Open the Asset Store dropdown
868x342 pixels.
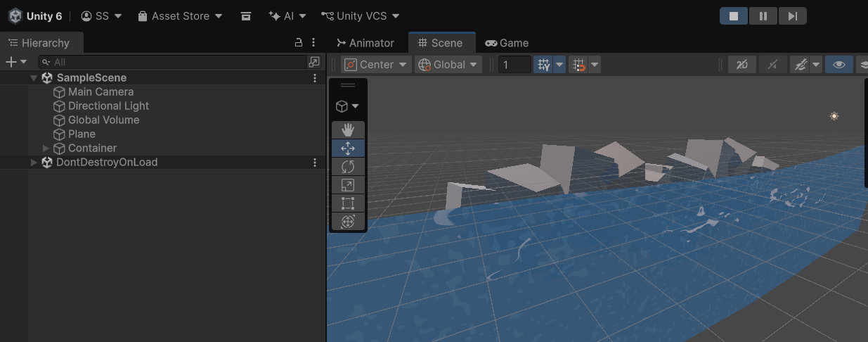click(180, 15)
